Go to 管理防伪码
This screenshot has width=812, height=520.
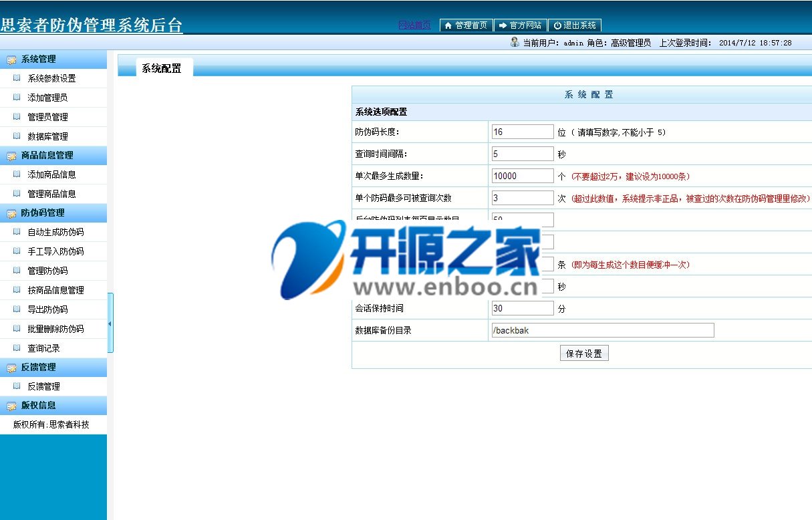[x=47, y=271]
